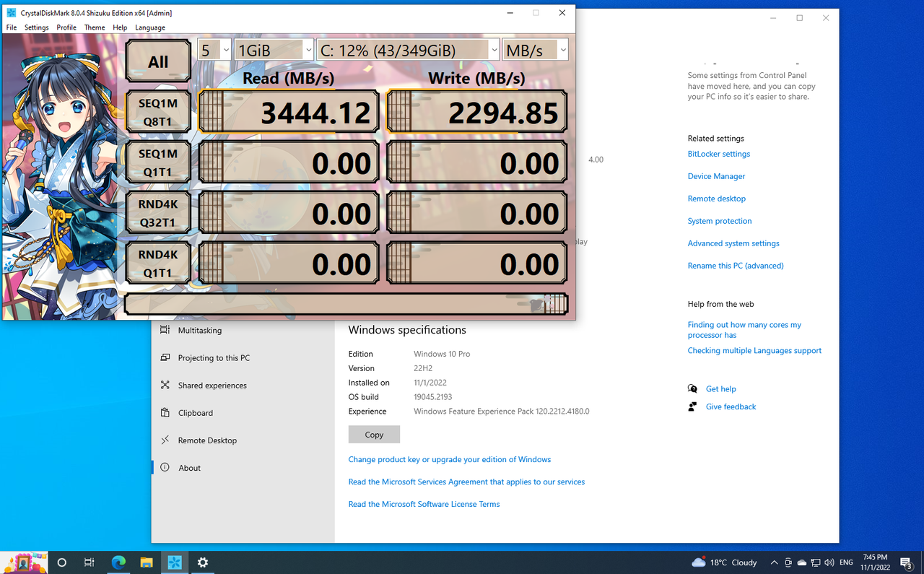Click the volume speaker tray icon
Viewport: 924px width, 574px height.
tap(829, 562)
